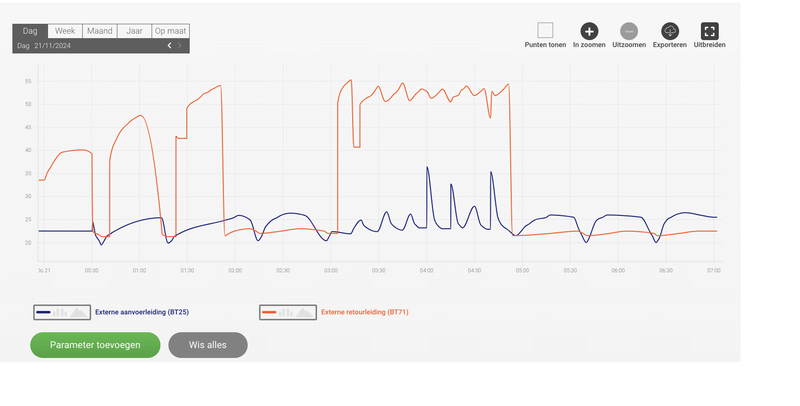This screenshot has height=406, width=800.
Task: Expand chart with Uitbreiden fullscreen icon
Action: click(x=710, y=31)
